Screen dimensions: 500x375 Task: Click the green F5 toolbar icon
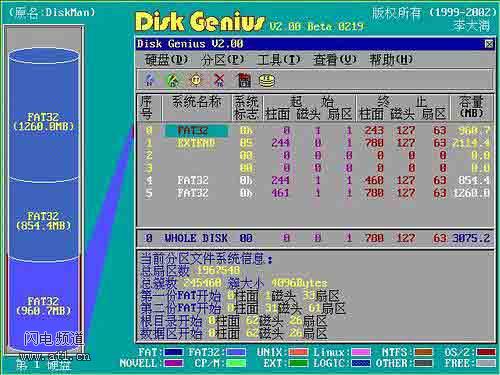(x=173, y=80)
